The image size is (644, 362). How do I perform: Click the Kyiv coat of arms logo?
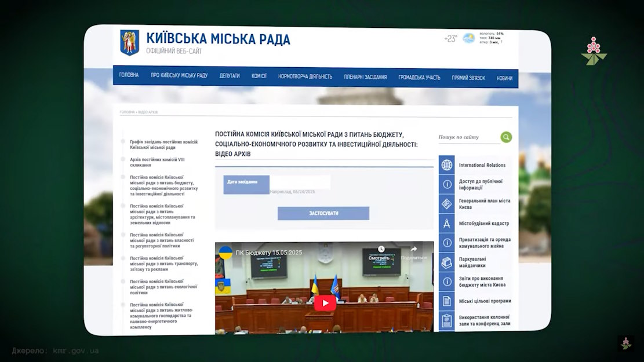pyautogui.click(x=129, y=43)
